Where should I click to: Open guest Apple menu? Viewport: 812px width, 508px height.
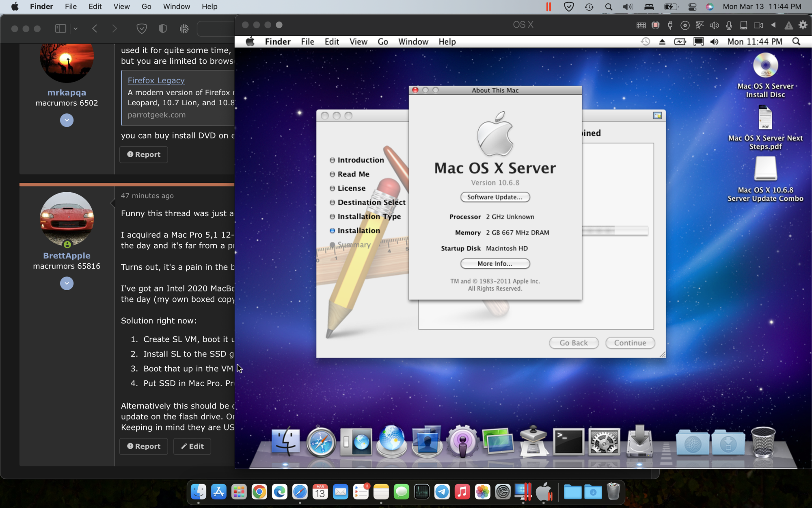pyautogui.click(x=250, y=41)
